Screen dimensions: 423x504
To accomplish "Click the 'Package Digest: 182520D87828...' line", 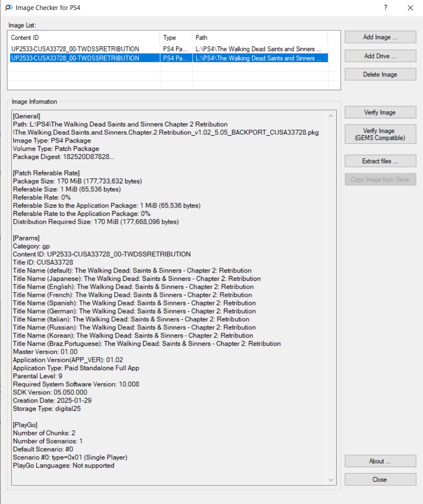I will (x=63, y=157).
